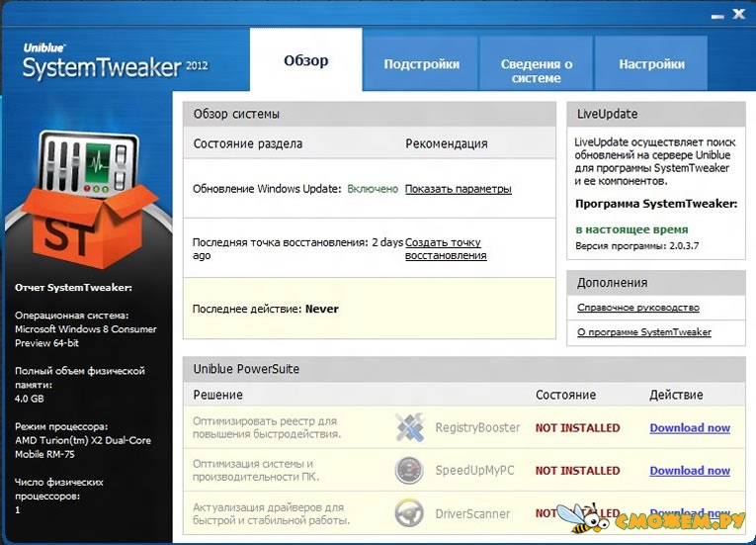Open the Подстройки tab
This screenshot has height=545, width=756.
pyautogui.click(x=421, y=63)
